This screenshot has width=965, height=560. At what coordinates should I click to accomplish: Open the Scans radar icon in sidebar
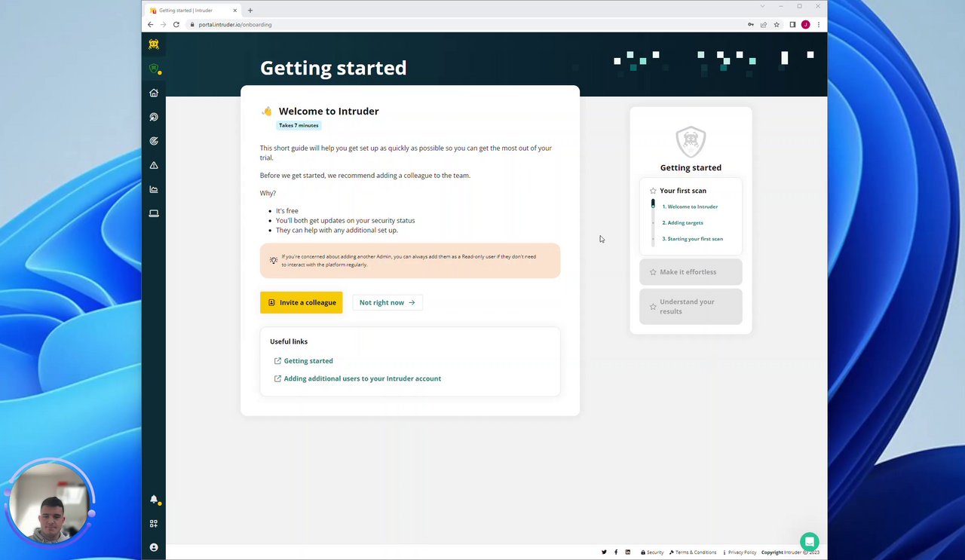coord(154,117)
